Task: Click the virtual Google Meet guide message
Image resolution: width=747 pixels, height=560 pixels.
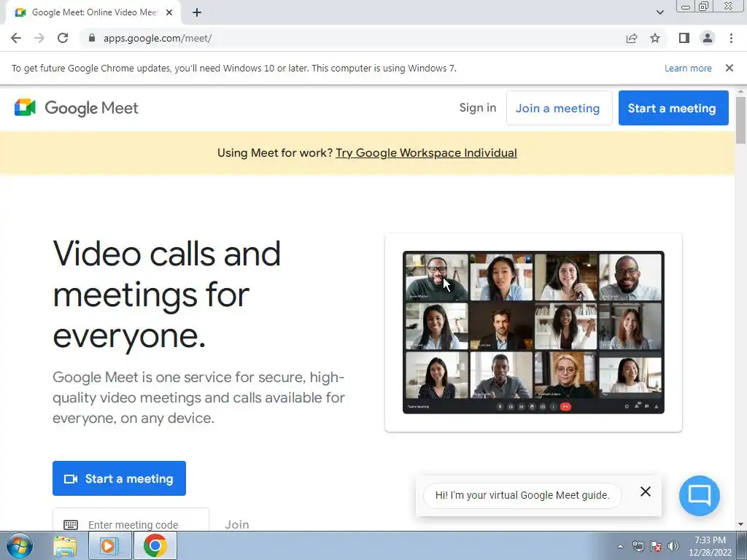Action: [522, 495]
